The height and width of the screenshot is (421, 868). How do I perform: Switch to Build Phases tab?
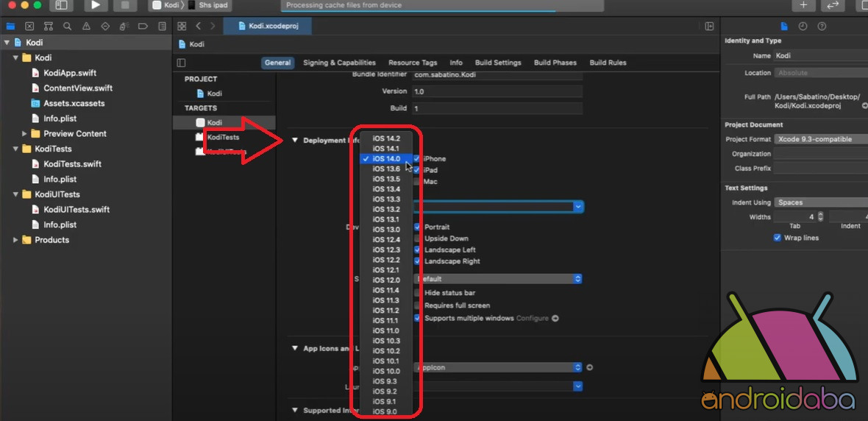pyautogui.click(x=555, y=63)
